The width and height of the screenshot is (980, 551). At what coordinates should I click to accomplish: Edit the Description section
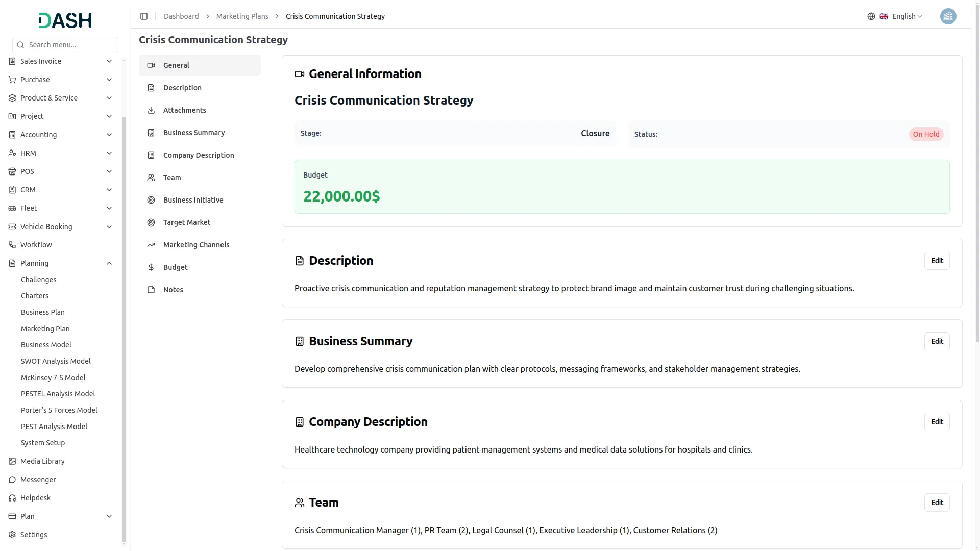(x=937, y=261)
